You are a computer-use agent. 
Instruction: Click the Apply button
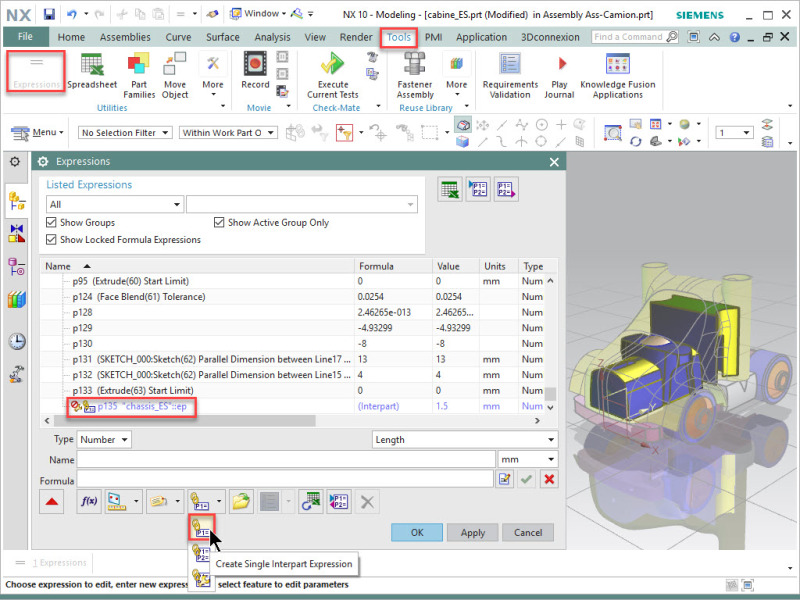click(472, 532)
